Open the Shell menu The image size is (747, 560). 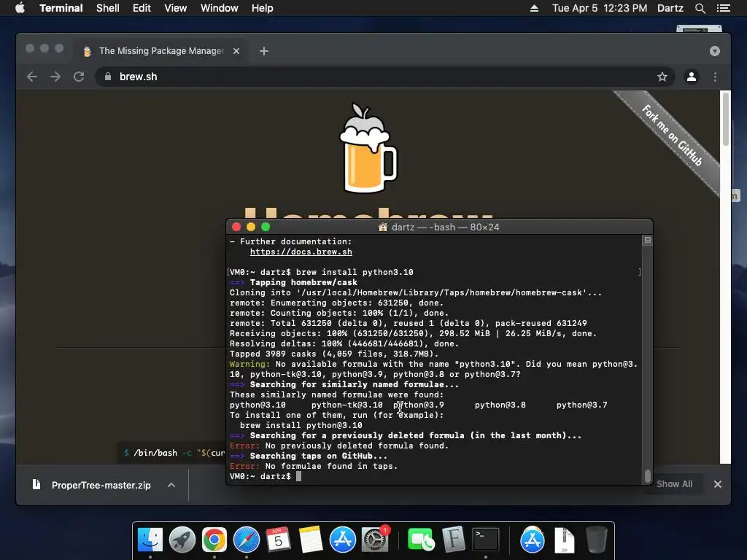[108, 8]
